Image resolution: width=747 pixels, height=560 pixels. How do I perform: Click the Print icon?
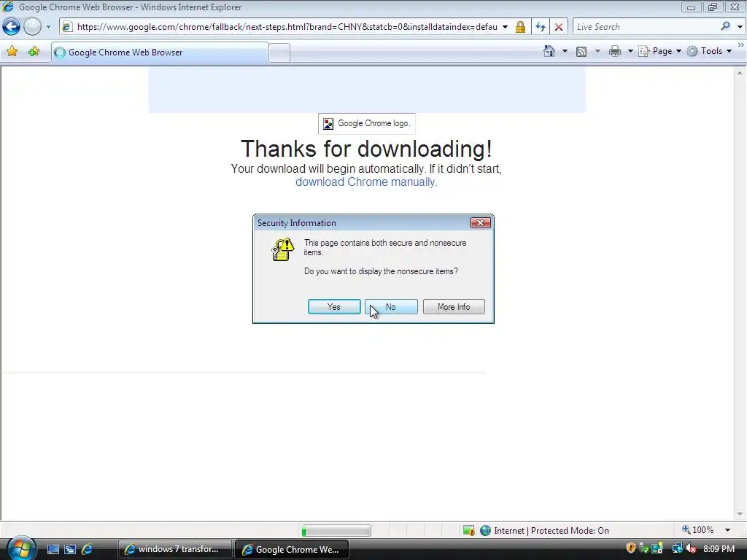coord(615,51)
